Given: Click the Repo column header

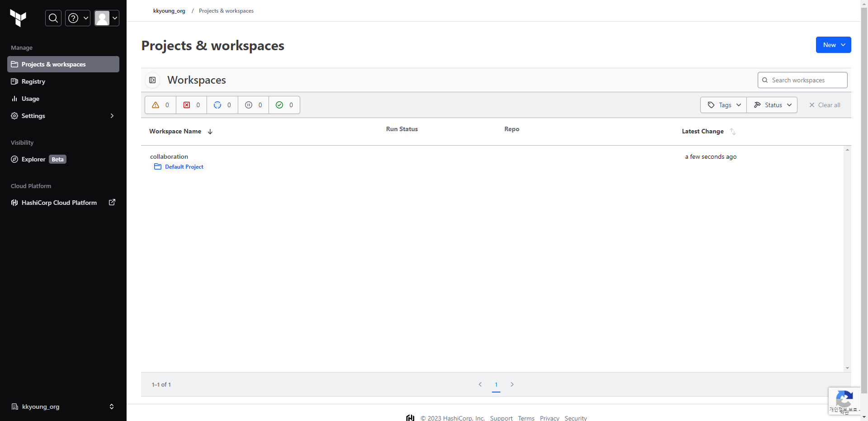Looking at the screenshot, I should click(512, 129).
